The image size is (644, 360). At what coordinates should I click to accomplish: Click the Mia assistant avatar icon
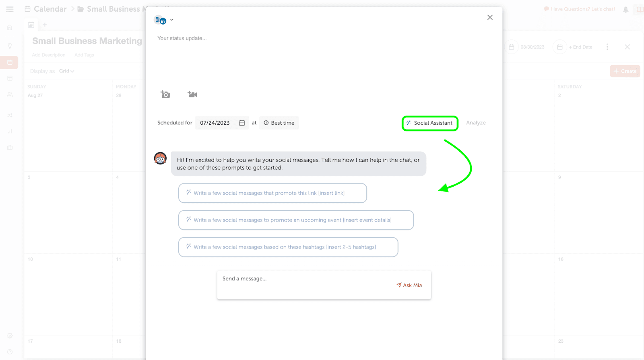click(x=161, y=158)
